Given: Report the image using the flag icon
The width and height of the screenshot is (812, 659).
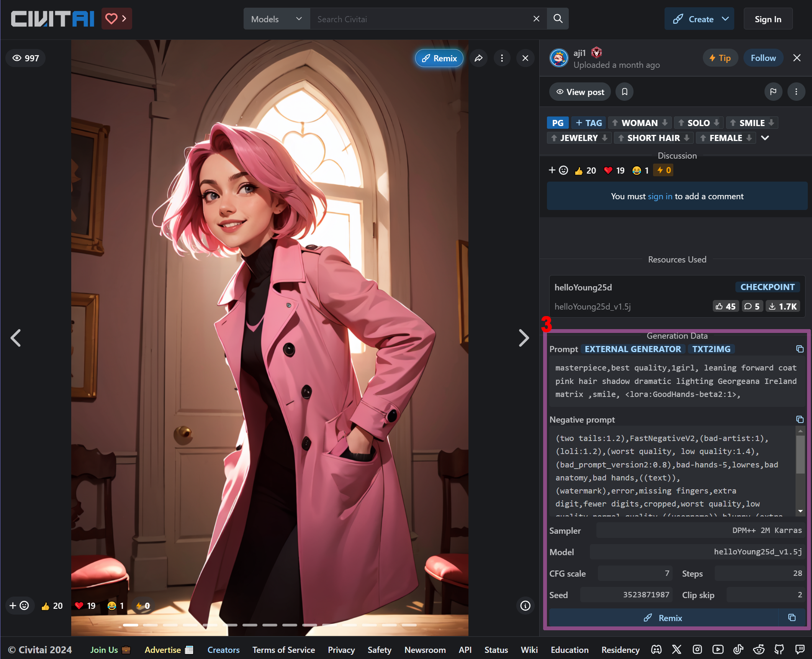Looking at the screenshot, I should pos(773,92).
